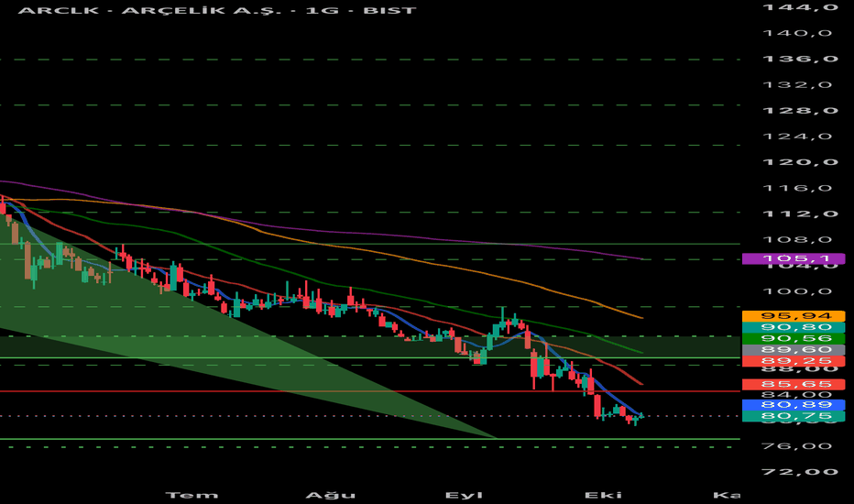
Task: Click the Ağu month label on time axis
Action: click(331, 495)
